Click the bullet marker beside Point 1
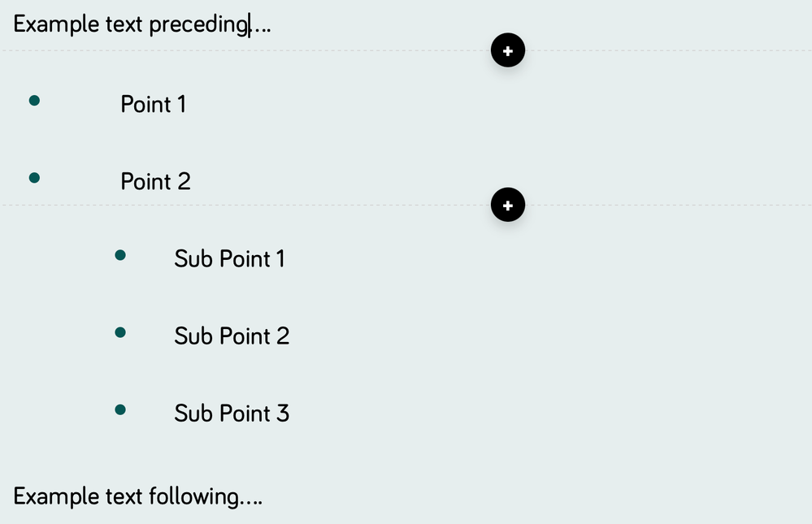The width and height of the screenshot is (812, 524). (x=34, y=101)
